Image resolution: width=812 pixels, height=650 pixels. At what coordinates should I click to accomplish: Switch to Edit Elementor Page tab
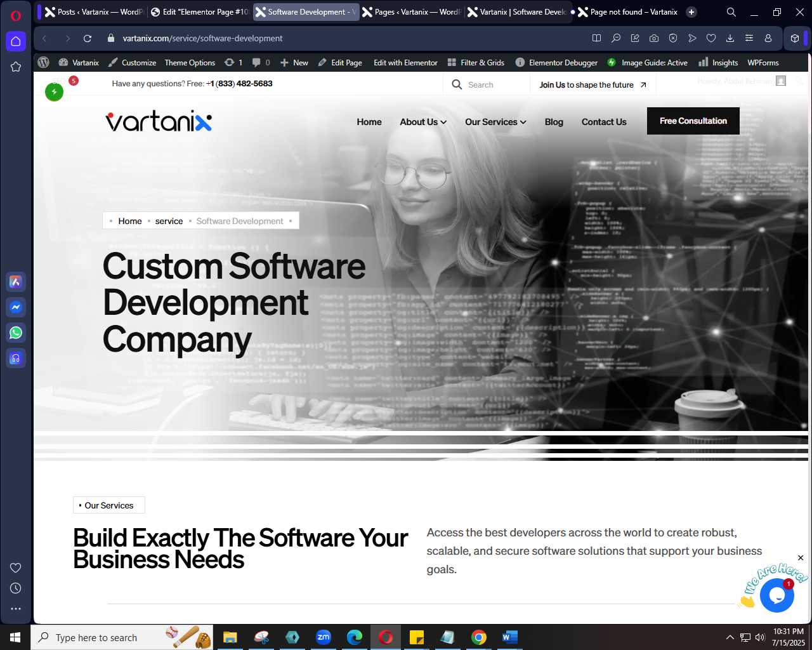[x=199, y=12]
